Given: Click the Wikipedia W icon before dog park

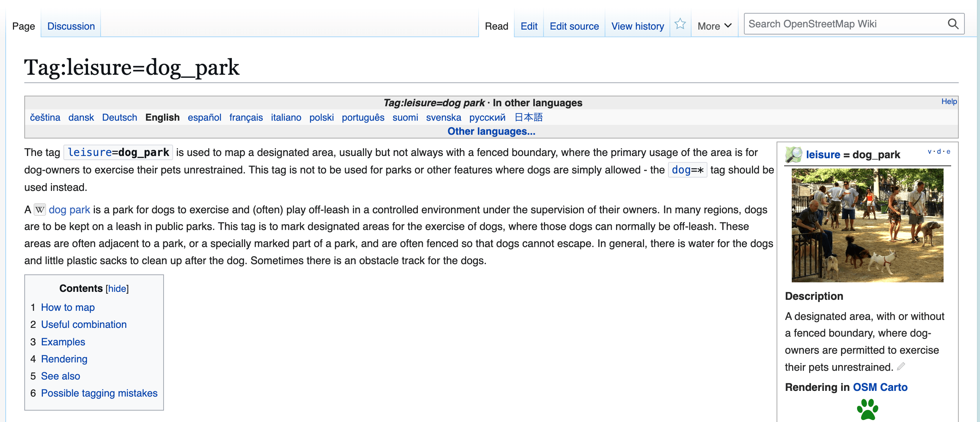Looking at the screenshot, I should coord(39,209).
